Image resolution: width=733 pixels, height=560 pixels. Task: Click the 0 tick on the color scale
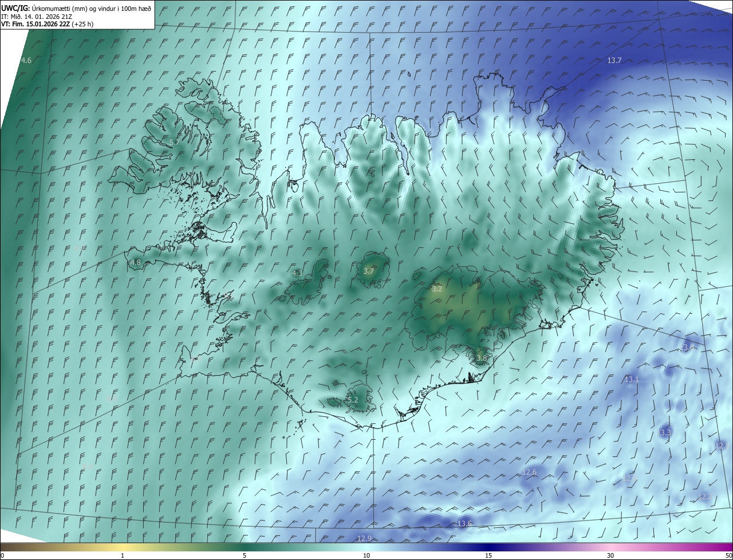[x=2, y=555]
